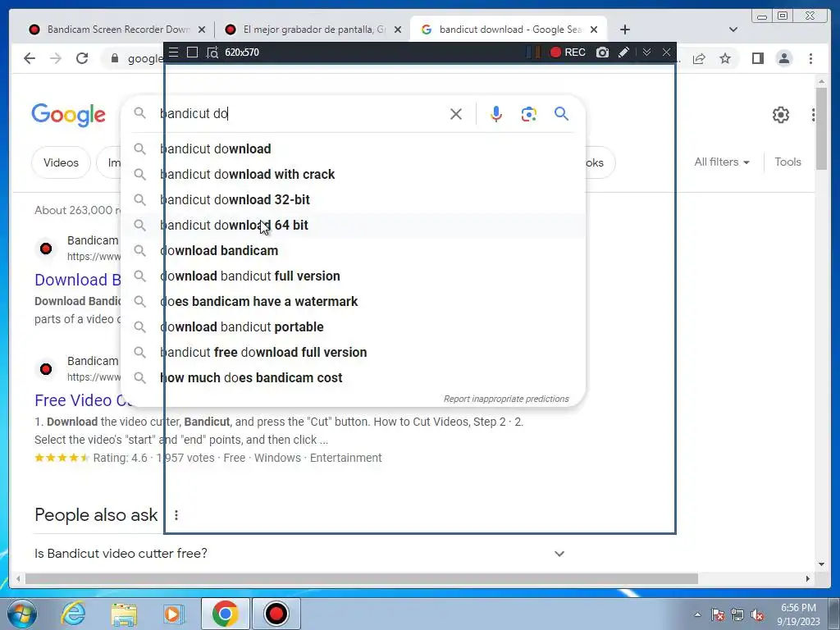Close the bandicut download Google Search tab
840x630 pixels.
594,30
